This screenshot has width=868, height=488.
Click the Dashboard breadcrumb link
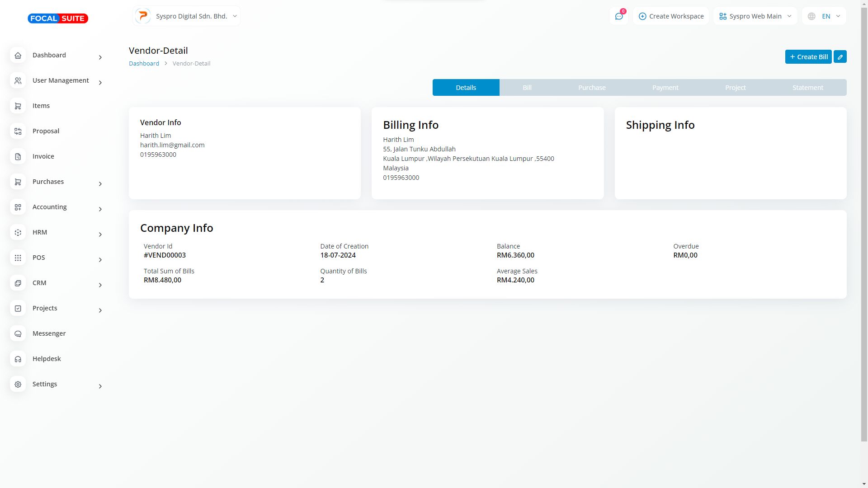pos(144,64)
